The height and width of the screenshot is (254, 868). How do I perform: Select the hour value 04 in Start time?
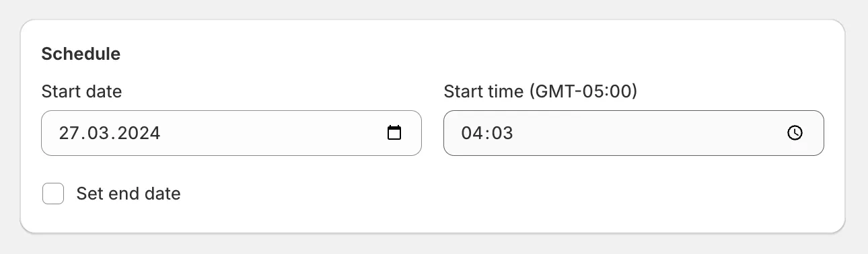tap(472, 133)
